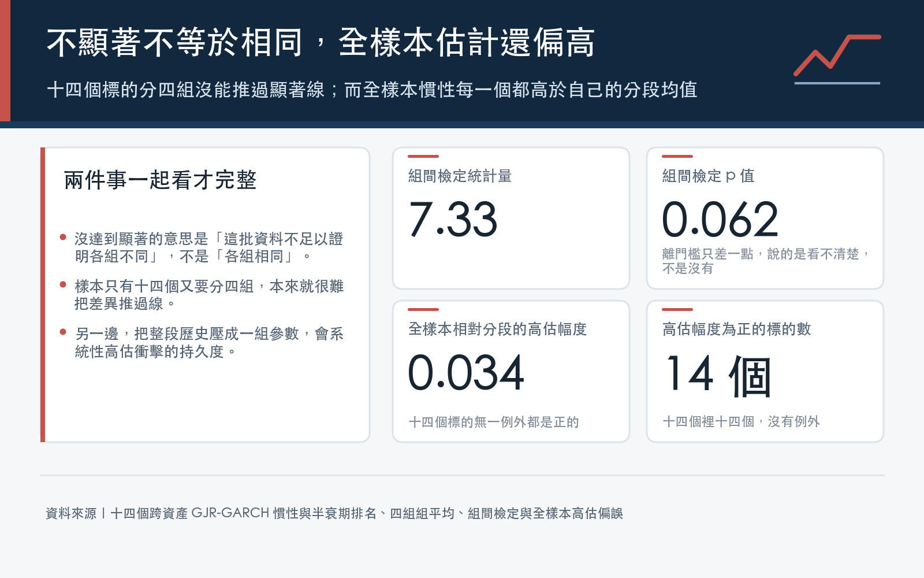924x578 pixels.
Task: Click the label 組間檢定 p 值
Action: click(708, 176)
